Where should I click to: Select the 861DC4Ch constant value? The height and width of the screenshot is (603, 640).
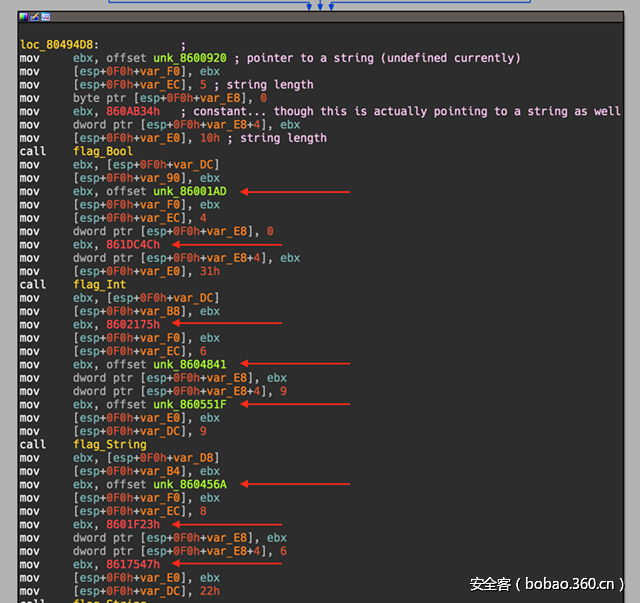tap(133, 244)
